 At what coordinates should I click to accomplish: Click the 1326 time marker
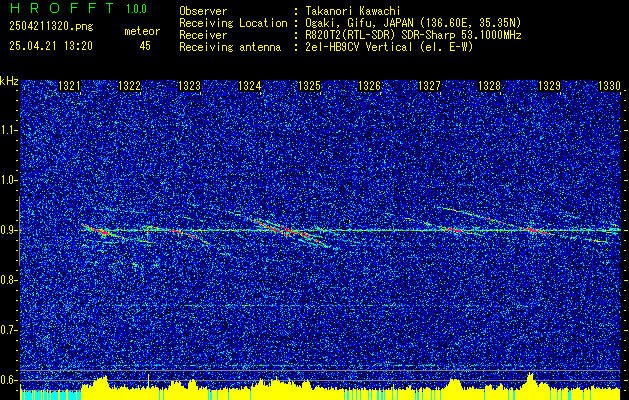point(369,85)
